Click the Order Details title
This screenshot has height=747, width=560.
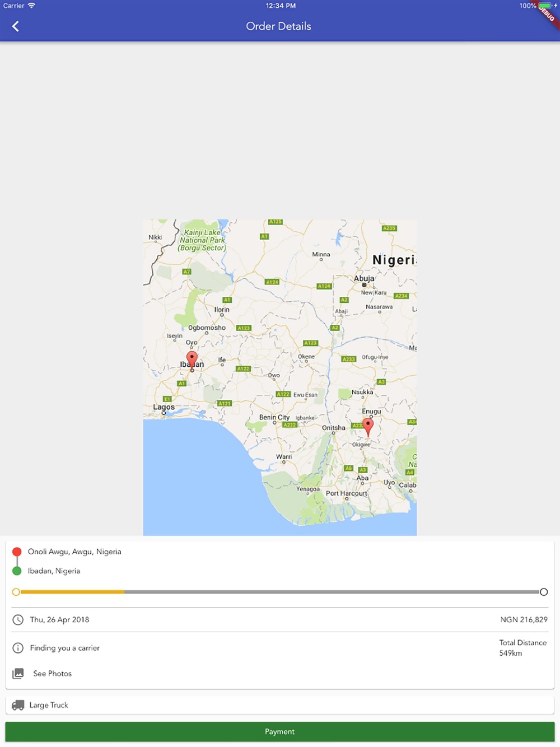(278, 26)
